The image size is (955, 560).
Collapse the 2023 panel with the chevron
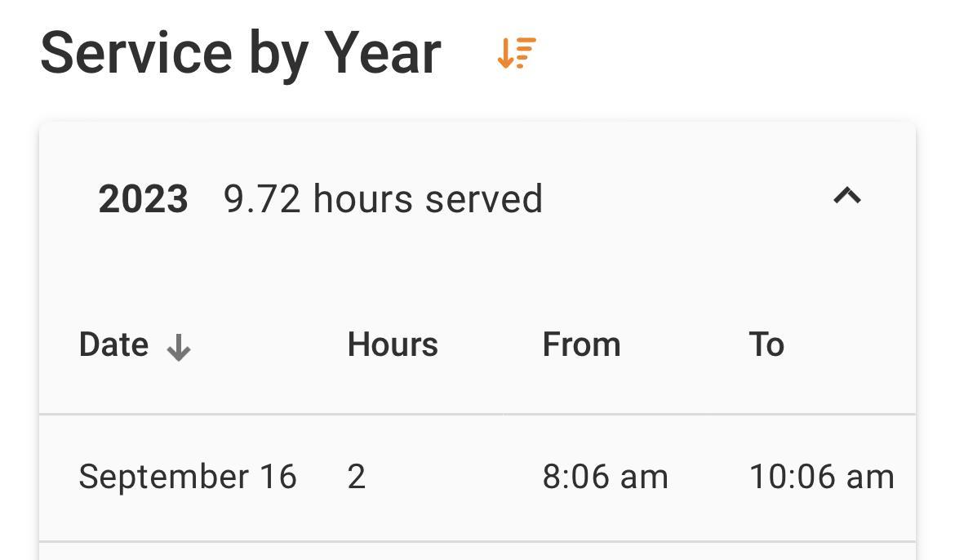[846, 197]
